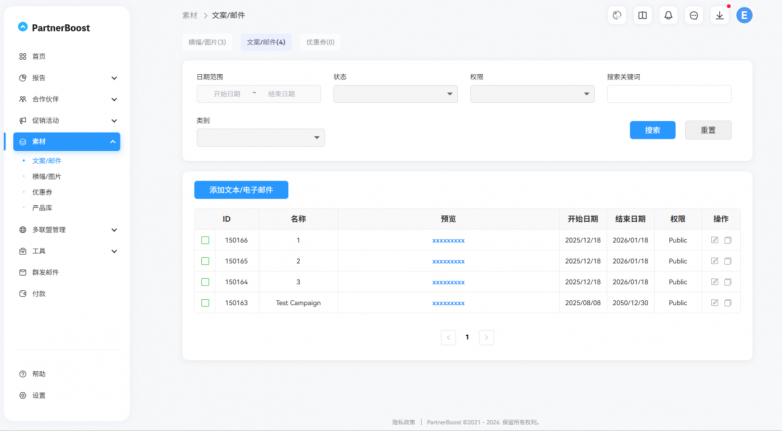The width and height of the screenshot is (782, 431).
Task: Click the copy icon for row 150163
Action: pos(727,303)
